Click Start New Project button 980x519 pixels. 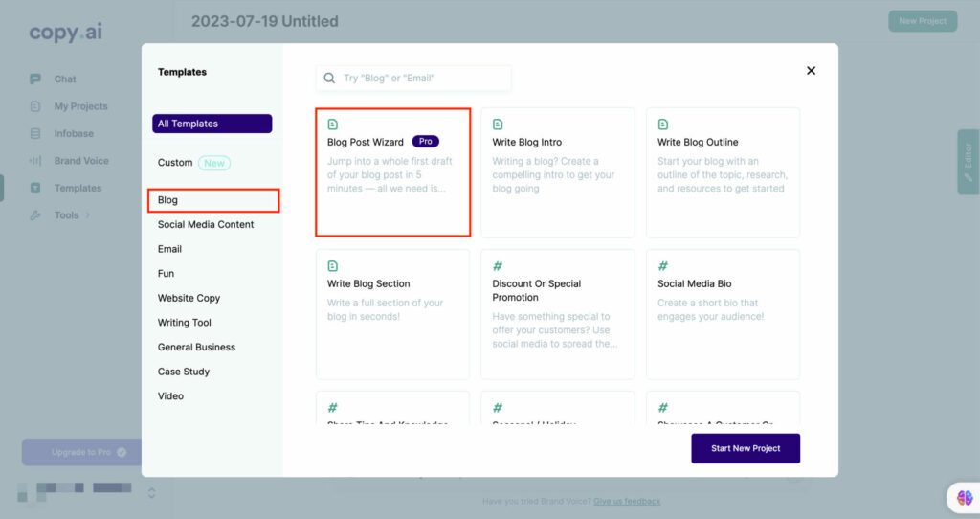pos(746,448)
